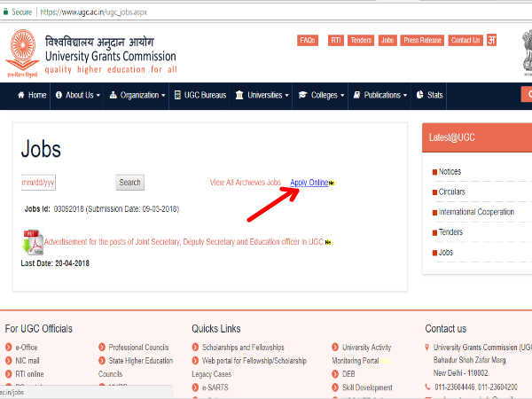Open Notices in Latest@UGC panel
This screenshot has width=532, height=399.
pos(450,172)
